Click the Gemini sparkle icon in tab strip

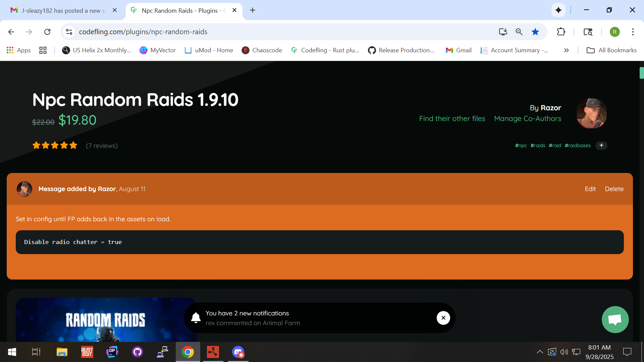[x=558, y=10]
